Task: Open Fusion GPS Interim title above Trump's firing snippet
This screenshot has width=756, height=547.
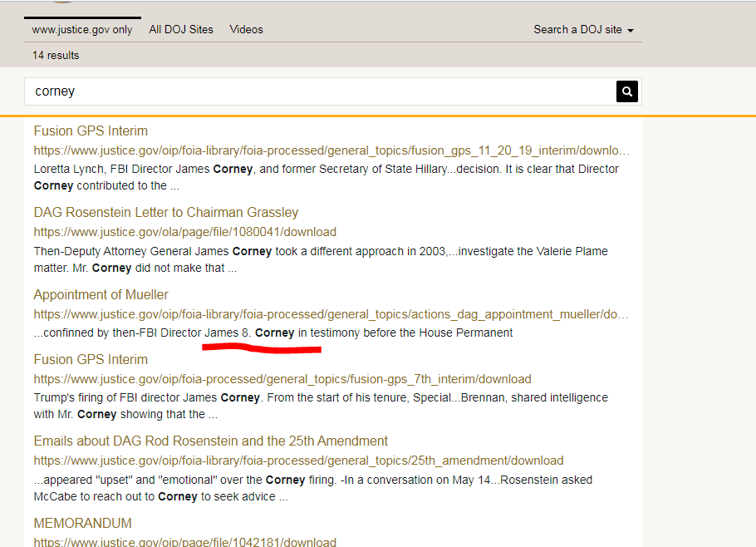Action: click(x=91, y=360)
